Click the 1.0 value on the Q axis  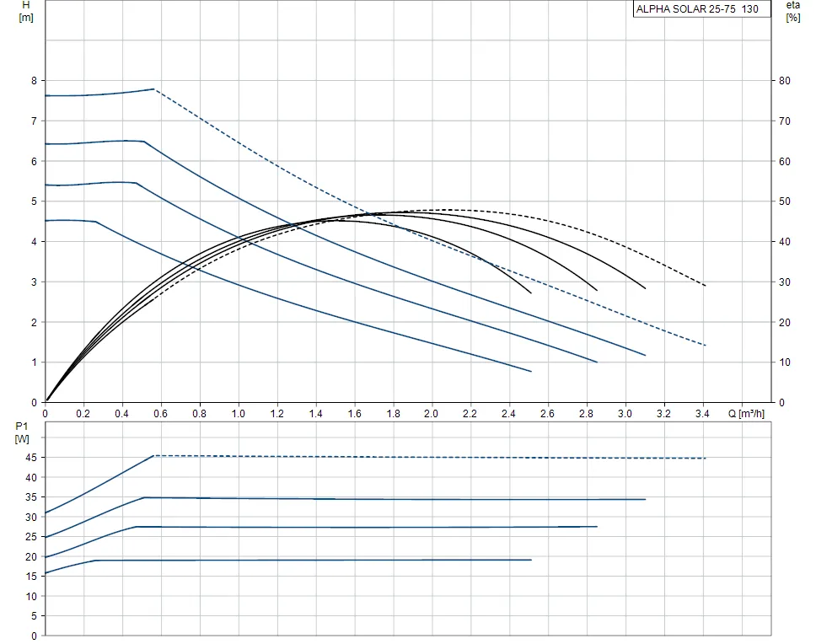(239, 414)
